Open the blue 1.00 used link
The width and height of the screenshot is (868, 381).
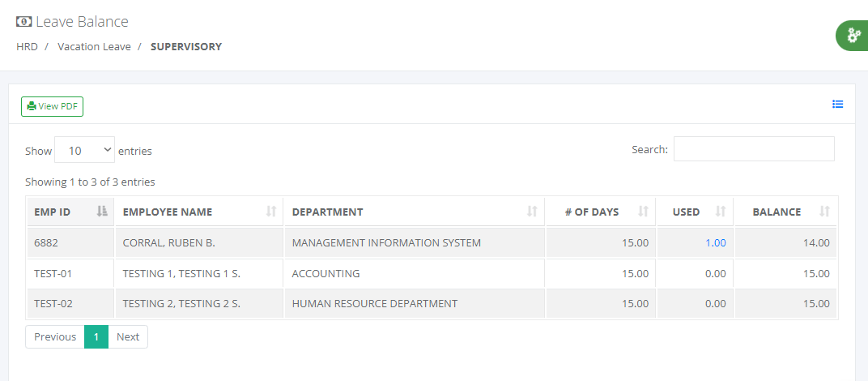click(715, 243)
